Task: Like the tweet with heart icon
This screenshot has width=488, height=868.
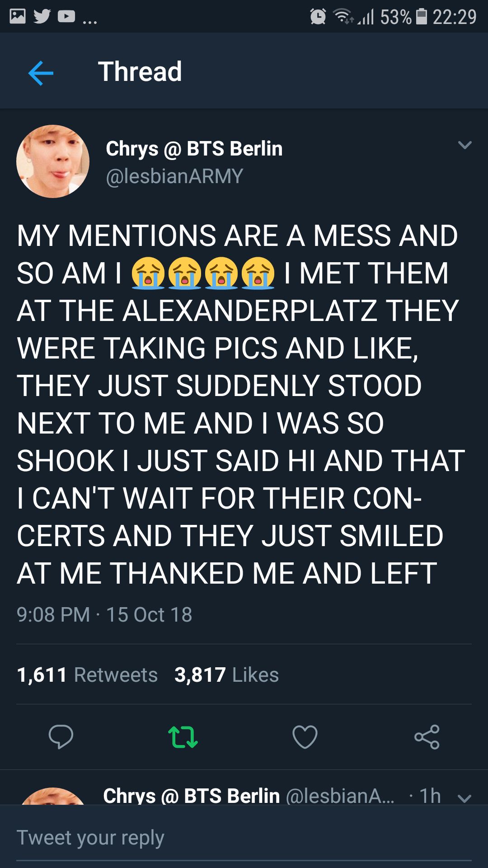Action: coord(305,736)
